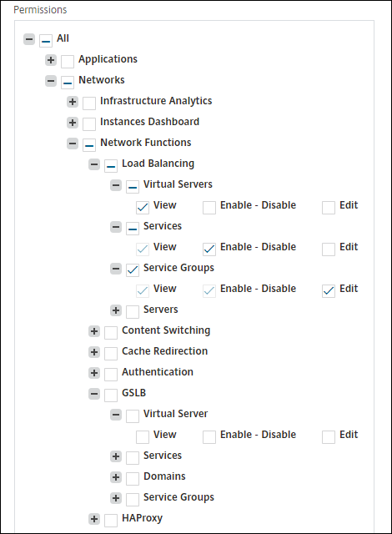Collapse the All root node

[29, 39]
